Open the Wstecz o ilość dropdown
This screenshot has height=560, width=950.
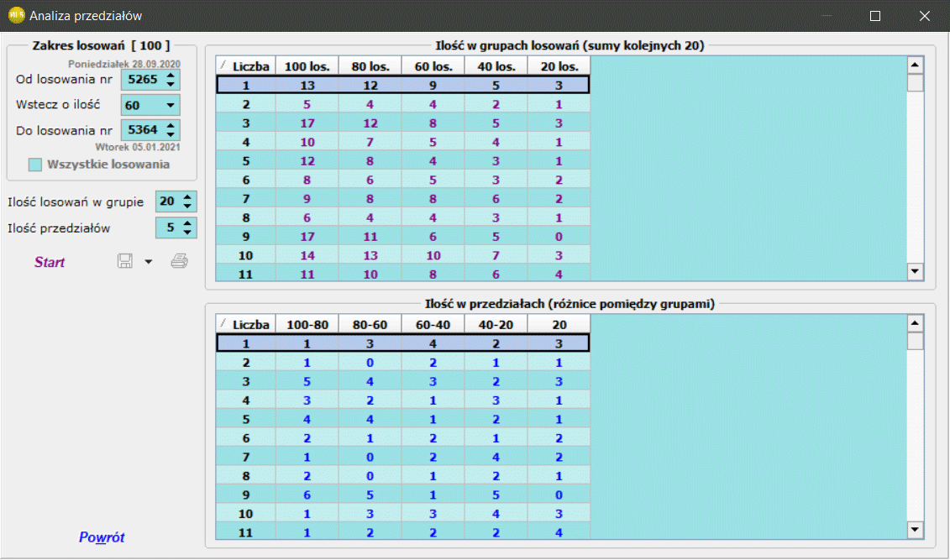point(171,105)
